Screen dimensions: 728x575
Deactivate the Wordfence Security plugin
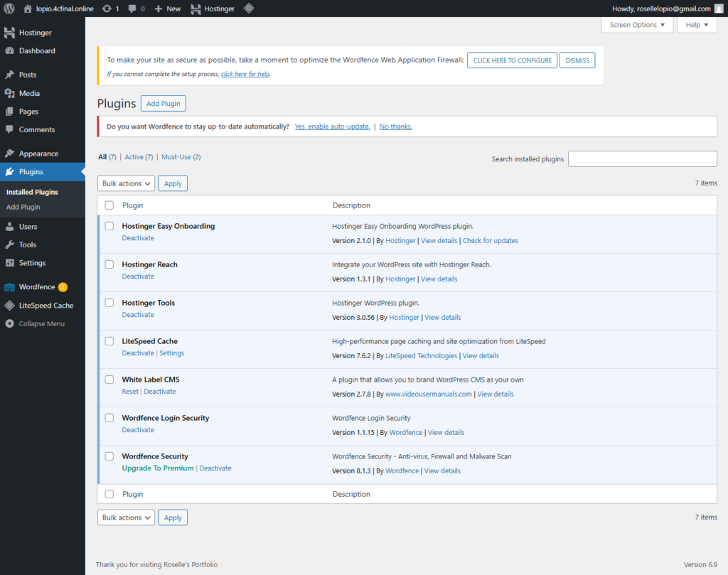click(x=215, y=468)
